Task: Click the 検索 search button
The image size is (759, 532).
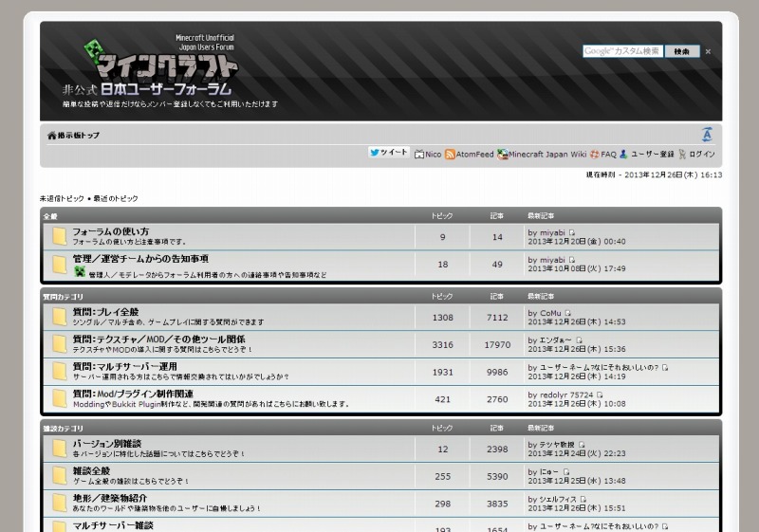Action: coord(681,51)
